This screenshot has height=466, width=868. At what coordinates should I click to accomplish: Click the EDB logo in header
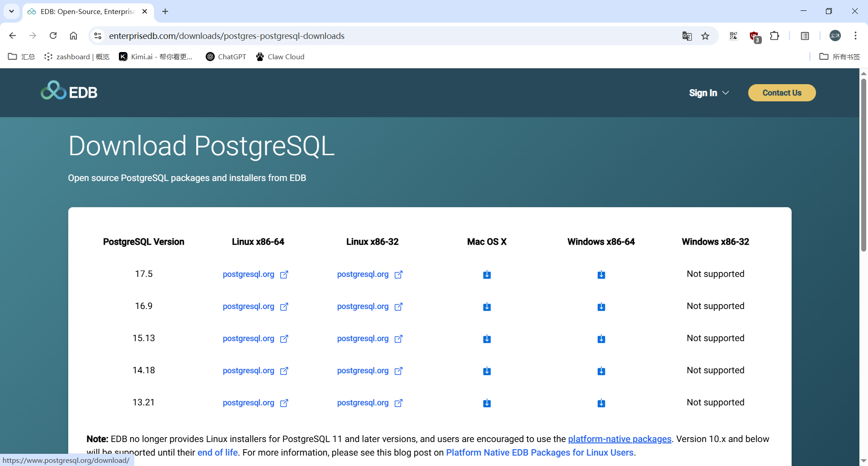click(x=69, y=91)
